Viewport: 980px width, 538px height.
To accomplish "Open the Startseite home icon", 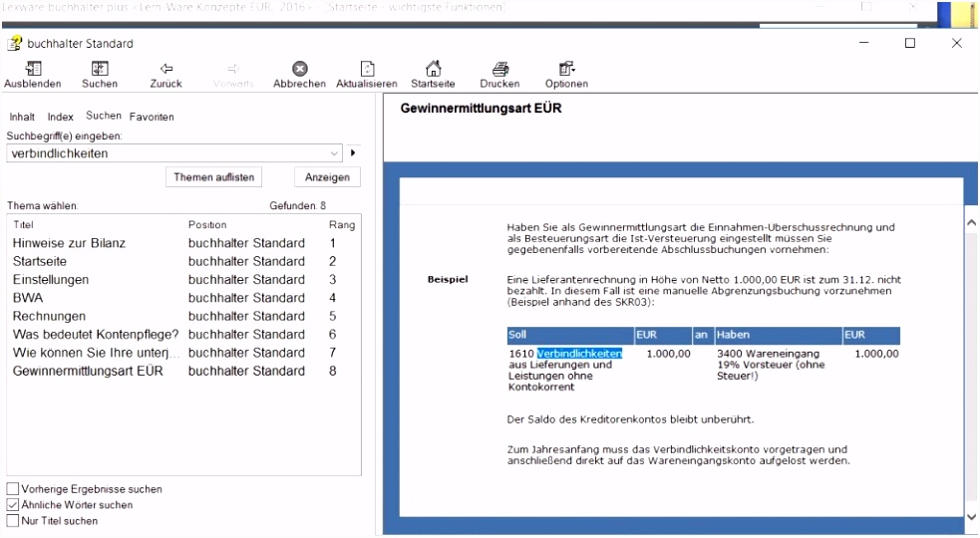I will tap(433, 68).
